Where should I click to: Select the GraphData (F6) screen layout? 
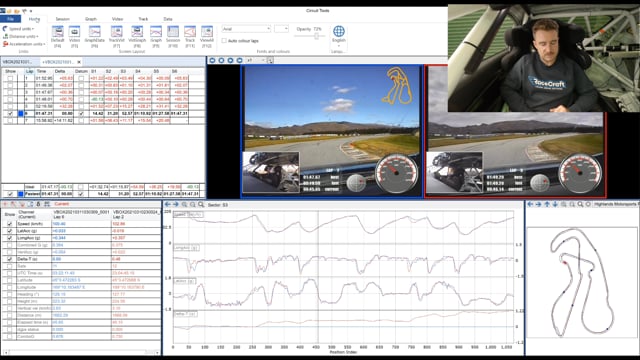point(95,36)
